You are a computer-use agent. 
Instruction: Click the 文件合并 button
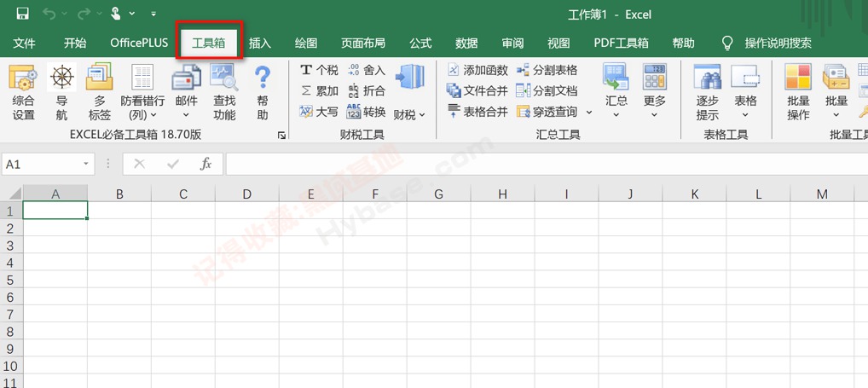tap(477, 90)
